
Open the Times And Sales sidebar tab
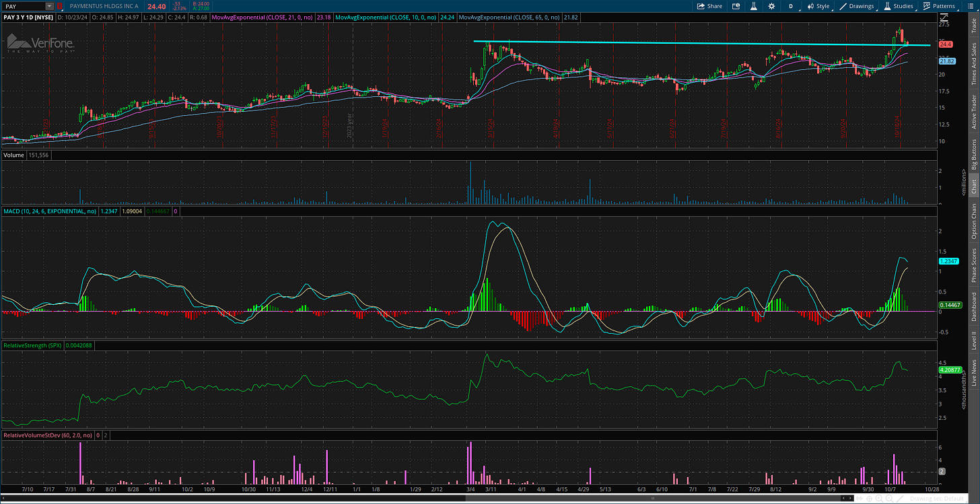(x=974, y=63)
